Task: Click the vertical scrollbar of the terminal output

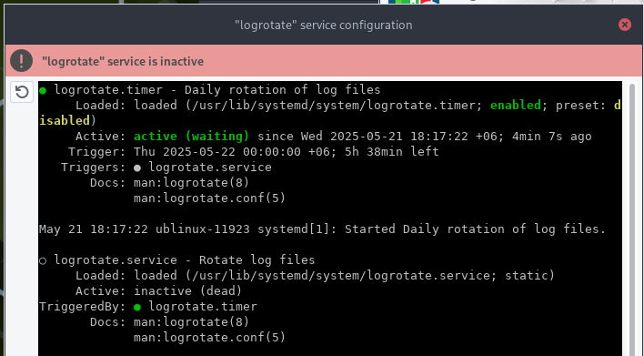Action: coord(632,218)
